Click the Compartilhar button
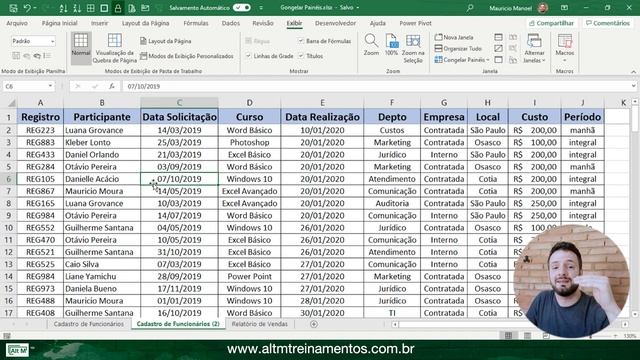 [x=551, y=23]
